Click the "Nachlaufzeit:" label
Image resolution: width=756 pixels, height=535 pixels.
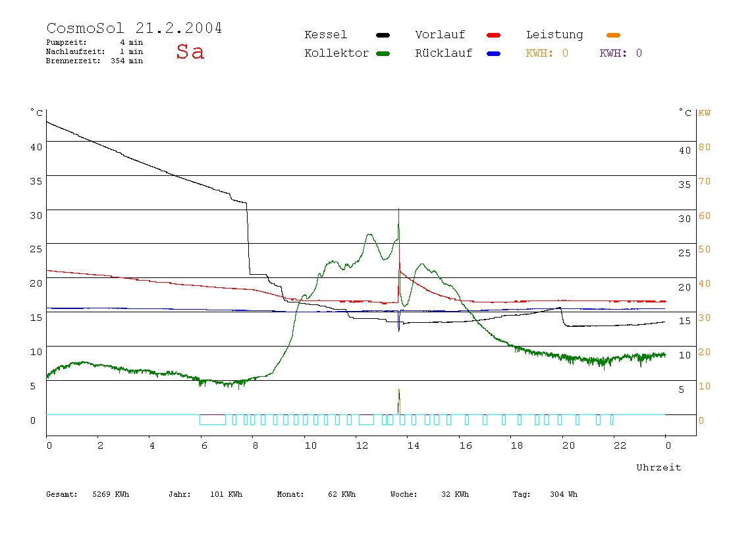tap(76, 51)
